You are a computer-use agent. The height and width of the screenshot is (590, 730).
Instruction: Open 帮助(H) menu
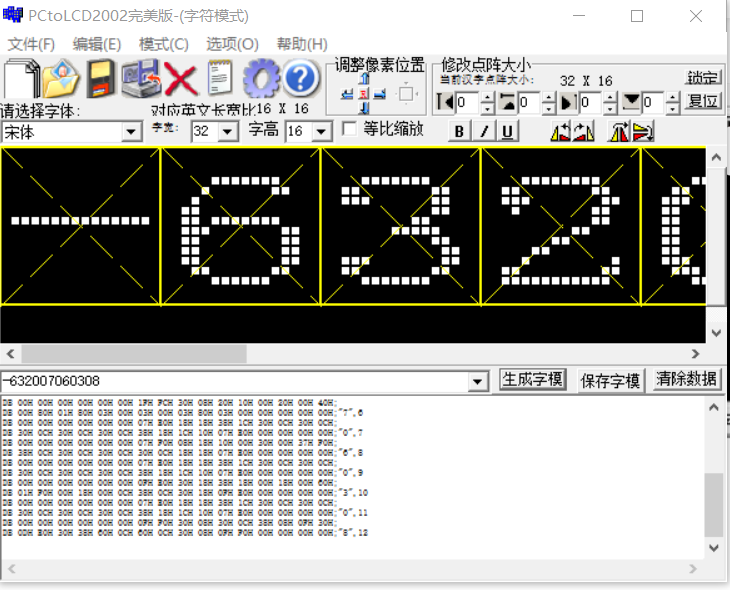(x=302, y=44)
